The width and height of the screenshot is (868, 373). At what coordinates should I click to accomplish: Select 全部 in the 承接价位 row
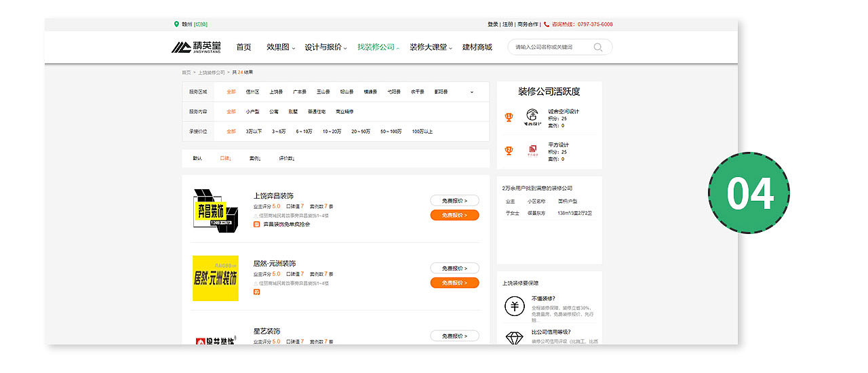coord(231,131)
